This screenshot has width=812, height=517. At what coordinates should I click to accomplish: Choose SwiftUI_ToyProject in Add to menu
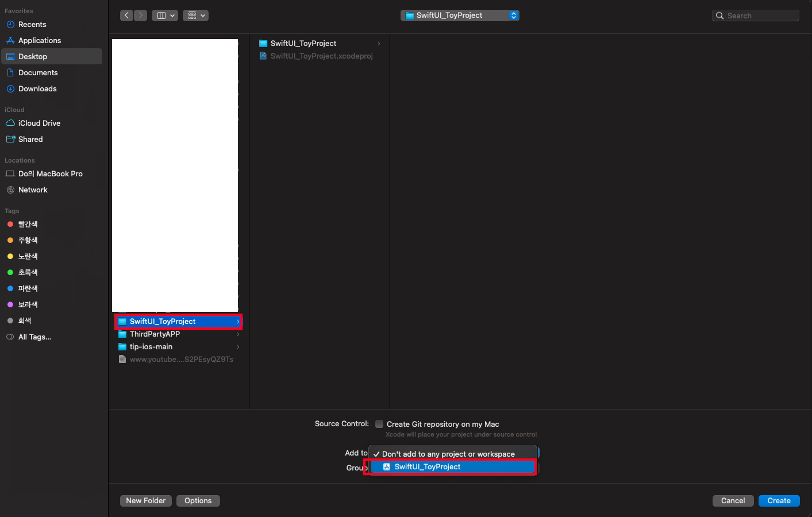[x=453, y=467]
